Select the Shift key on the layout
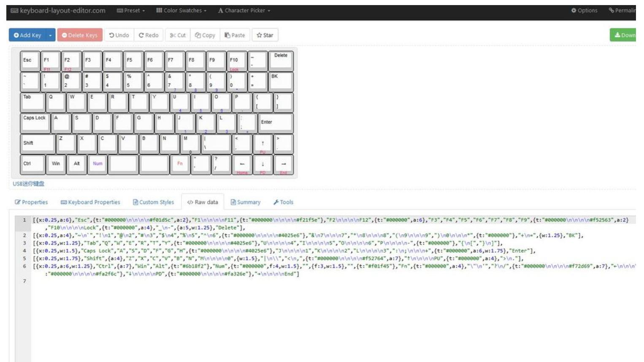The height and width of the screenshot is (362, 644). tap(38, 144)
